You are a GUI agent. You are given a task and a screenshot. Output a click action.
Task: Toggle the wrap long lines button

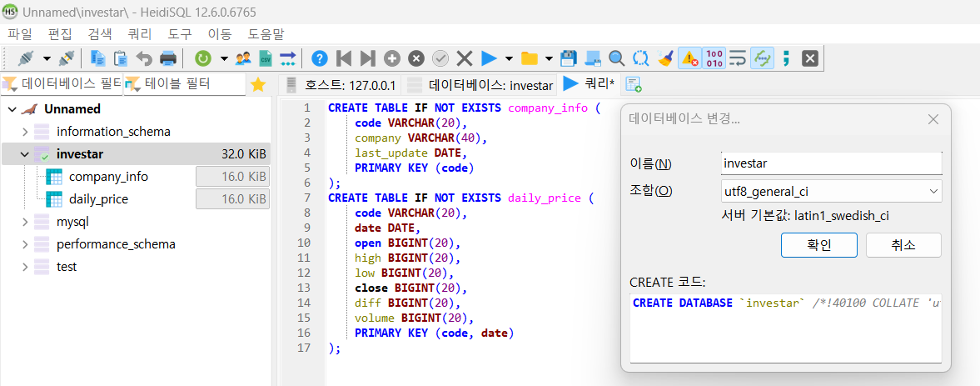738,58
